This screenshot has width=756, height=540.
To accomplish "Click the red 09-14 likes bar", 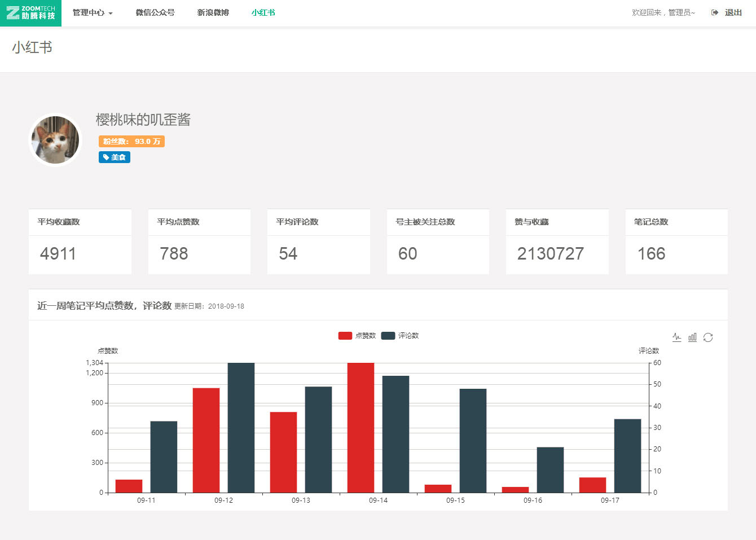I will coord(361,427).
